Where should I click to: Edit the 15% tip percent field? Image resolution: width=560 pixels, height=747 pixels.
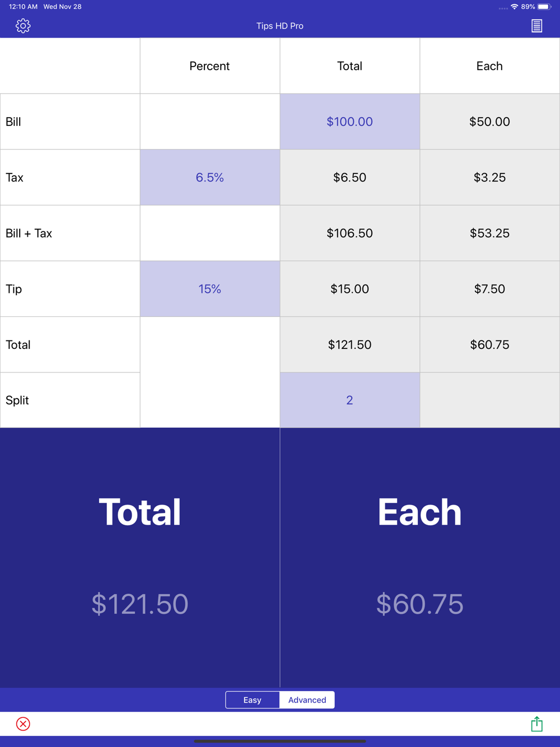point(210,289)
